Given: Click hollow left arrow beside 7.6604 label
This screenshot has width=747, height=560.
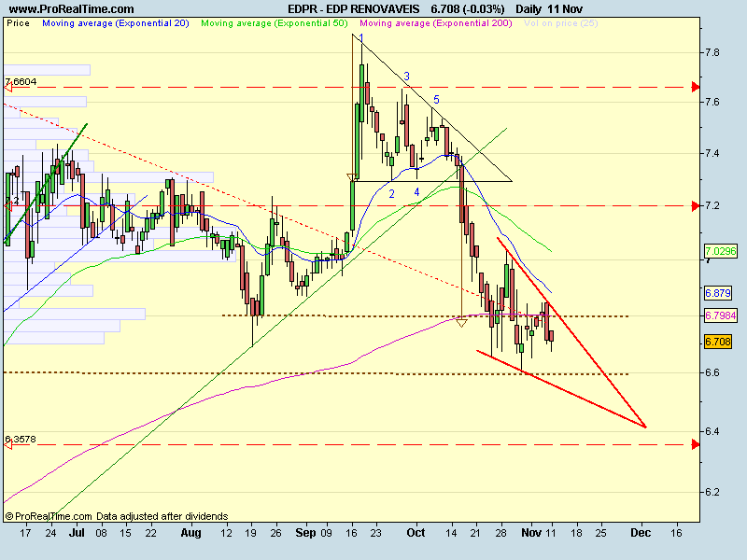Looking at the screenshot, I should coord(8,88).
